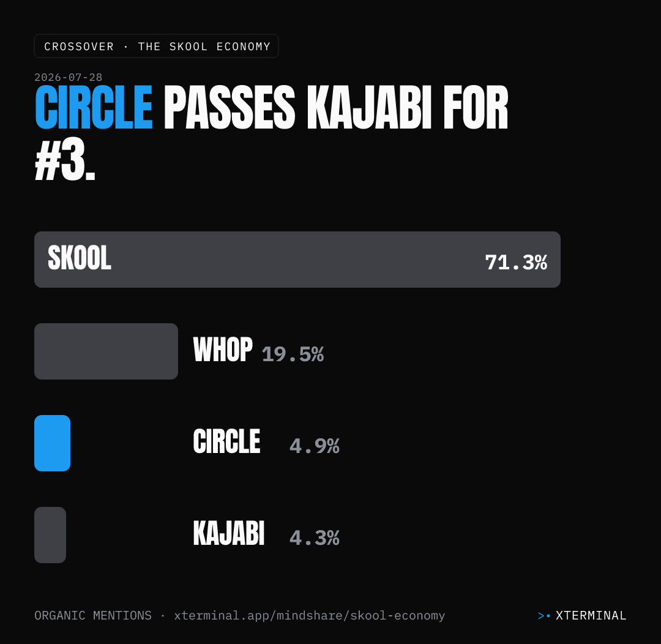Image resolution: width=661 pixels, height=644 pixels.
Task: Select the XTERMINAL brand text
Action: [591, 616]
